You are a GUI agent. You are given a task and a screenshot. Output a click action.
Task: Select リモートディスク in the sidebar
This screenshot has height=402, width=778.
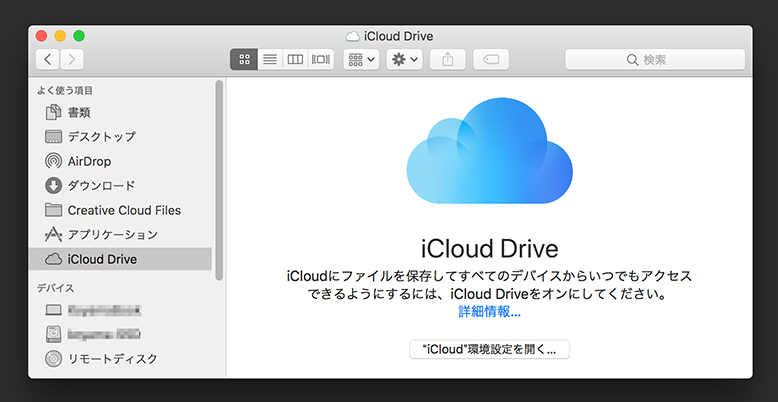(x=120, y=358)
